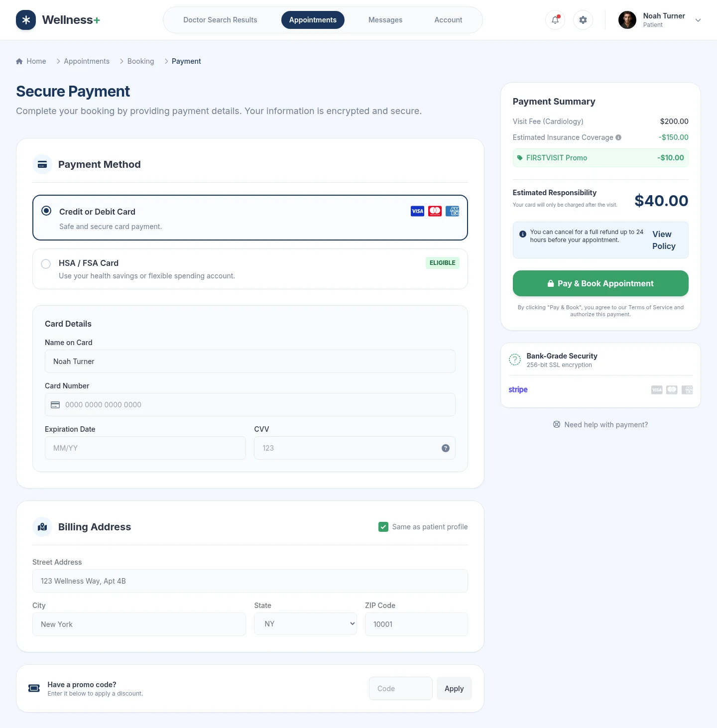717x728 pixels.
Task: Click Pay & Book Appointment
Action: click(x=600, y=283)
